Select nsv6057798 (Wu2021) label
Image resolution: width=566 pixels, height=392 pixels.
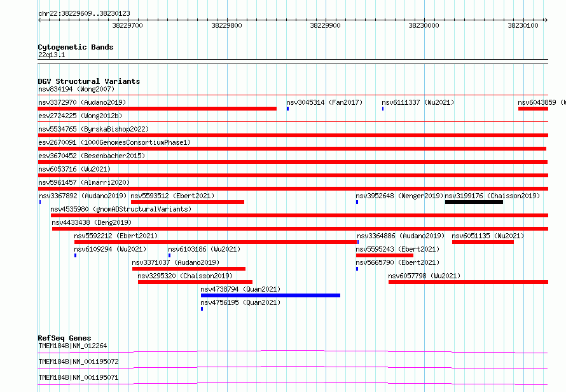[424, 276]
